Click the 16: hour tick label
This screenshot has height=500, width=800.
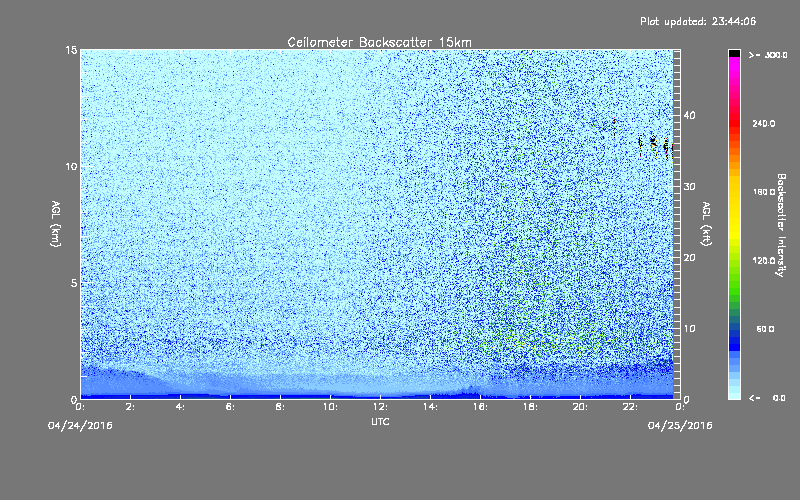[x=480, y=407]
